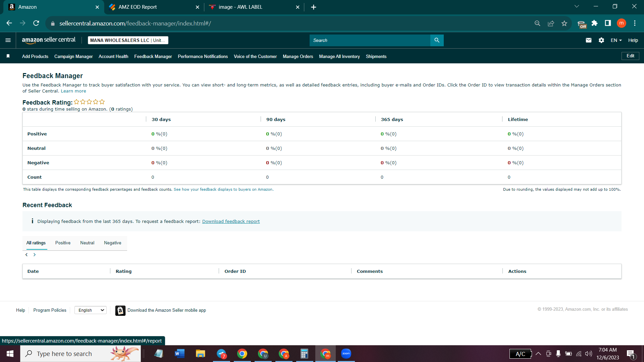Screen dimensions: 644x362
Task: Click the share page icon in address bar
Action: [551, 23]
